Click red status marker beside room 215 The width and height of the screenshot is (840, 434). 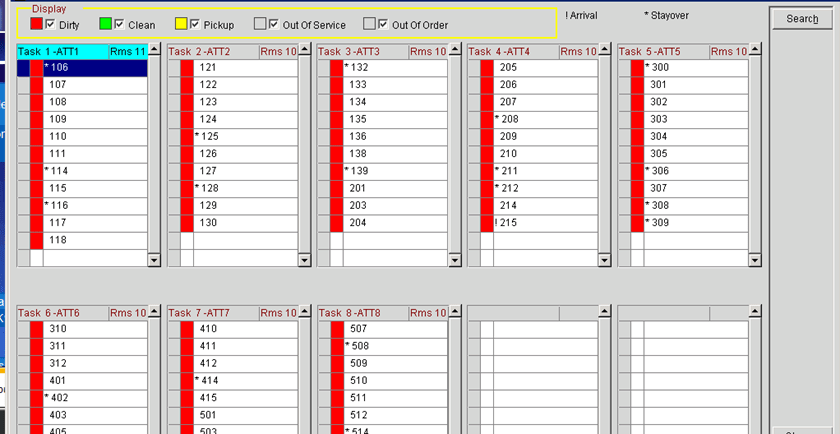point(487,222)
